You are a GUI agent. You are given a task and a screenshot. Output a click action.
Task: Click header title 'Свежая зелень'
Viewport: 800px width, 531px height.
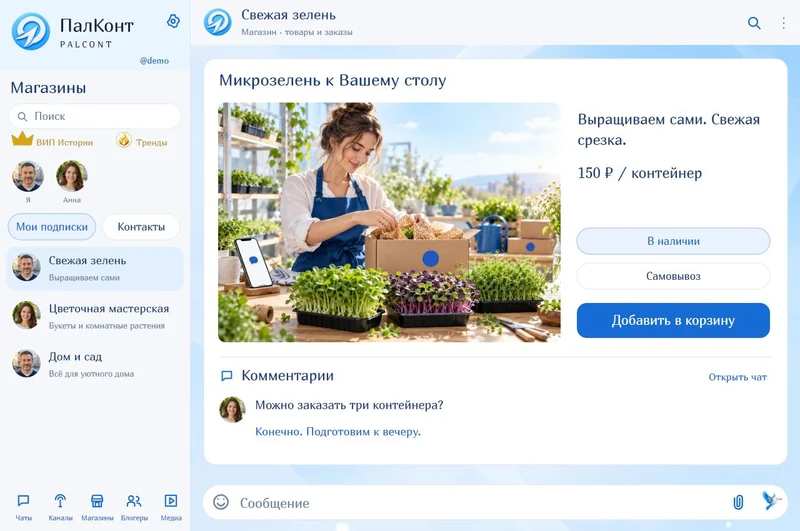point(288,15)
